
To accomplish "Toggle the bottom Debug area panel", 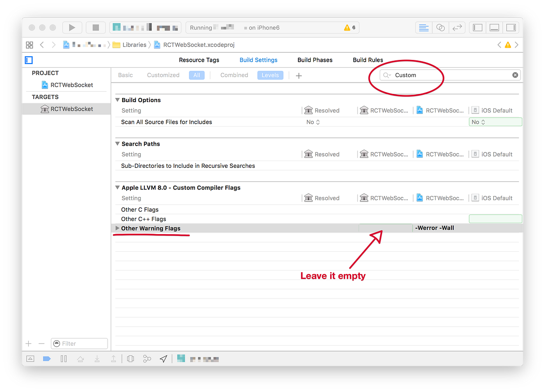I will (x=494, y=27).
